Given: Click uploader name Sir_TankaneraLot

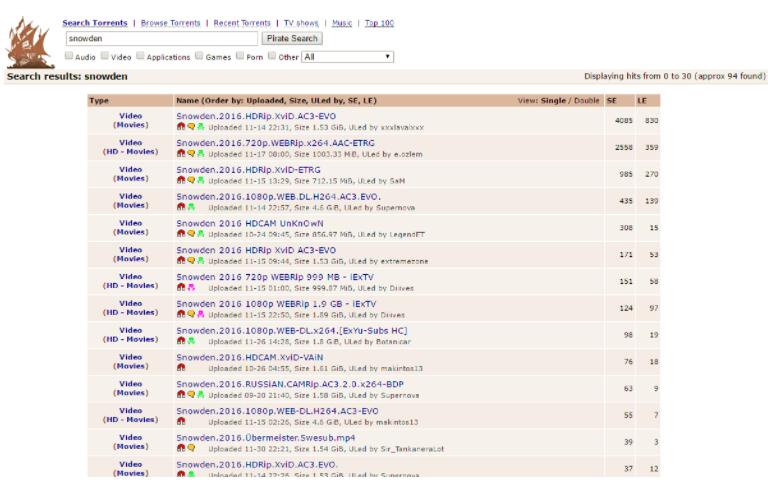Looking at the screenshot, I should pos(412,449).
